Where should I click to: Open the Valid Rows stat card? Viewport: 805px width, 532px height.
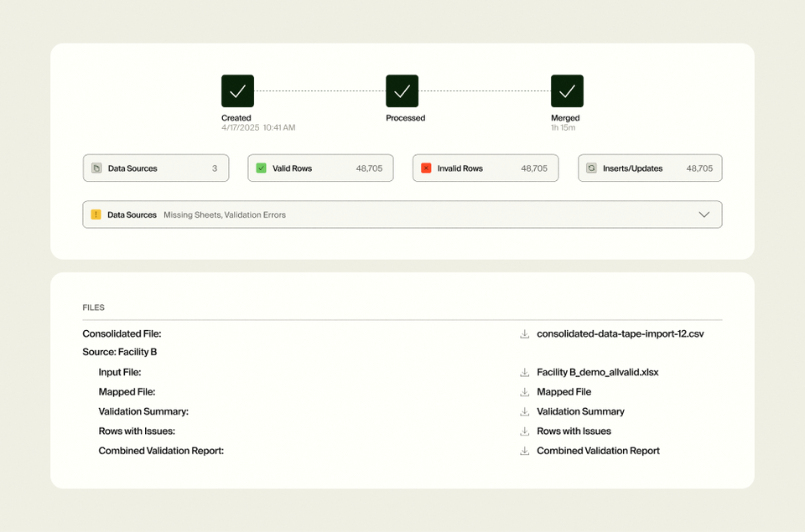click(320, 168)
